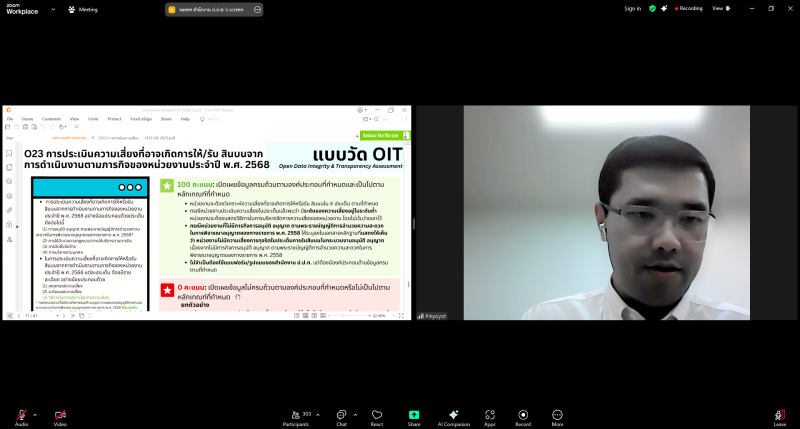Click the Sign in link
The height and width of the screenshot is (429, 800).
coord(632,8)
